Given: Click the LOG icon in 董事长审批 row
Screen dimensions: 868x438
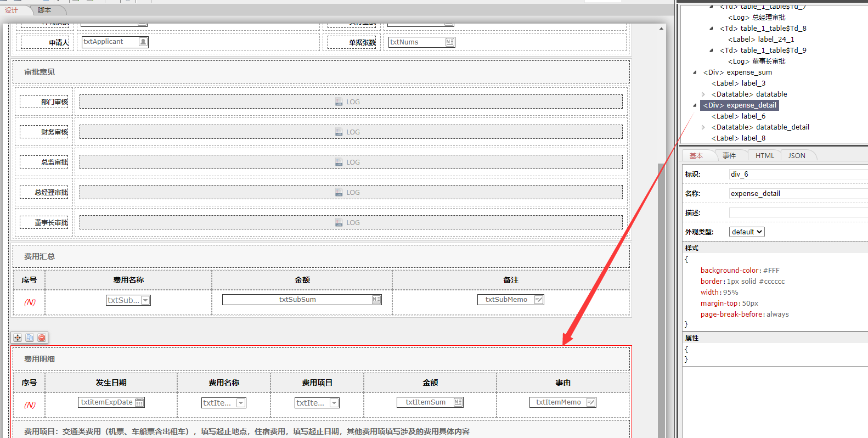Looking at the screenshot, I should coord(339,223).
